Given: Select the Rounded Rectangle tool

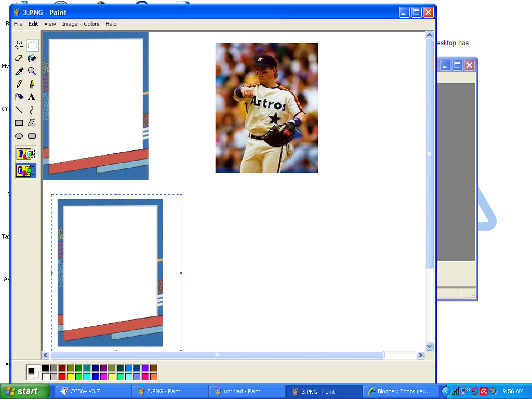Looking at the screenshot, I should click(32, 136).
